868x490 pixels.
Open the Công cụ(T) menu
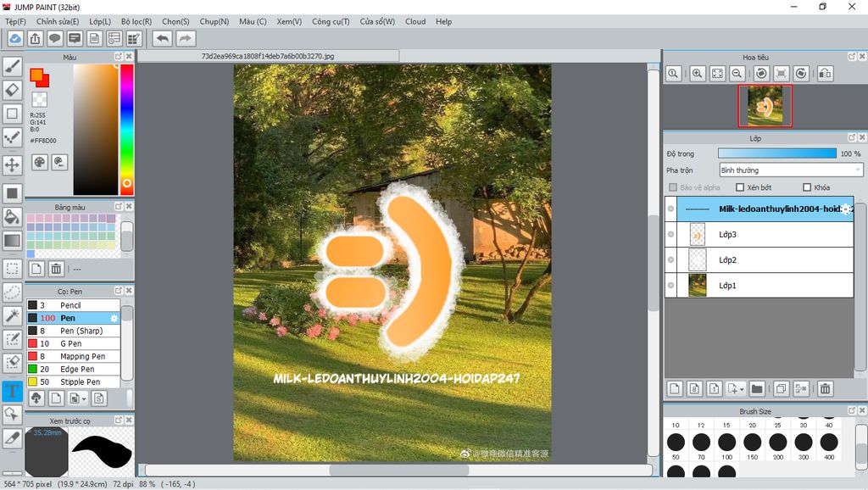331,21
